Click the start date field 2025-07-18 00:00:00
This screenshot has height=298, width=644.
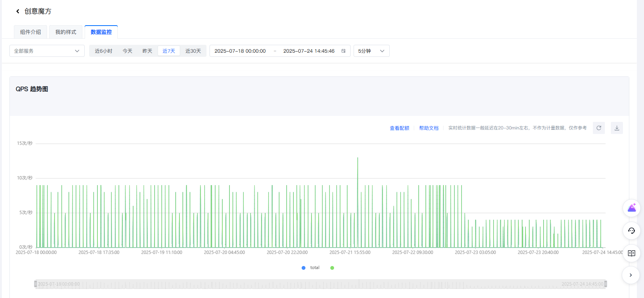(x=240, y=51)
